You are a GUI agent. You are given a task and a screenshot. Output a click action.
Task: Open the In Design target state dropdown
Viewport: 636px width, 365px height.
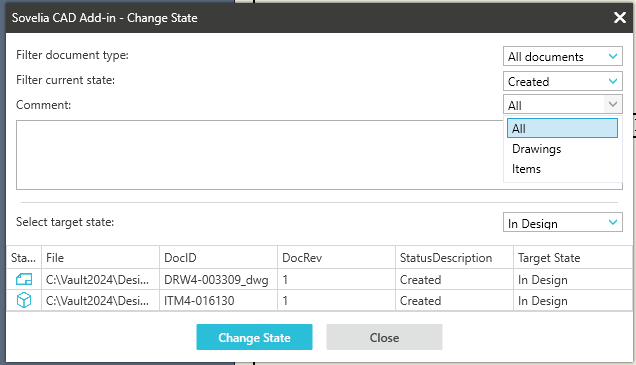coord(563,222)
